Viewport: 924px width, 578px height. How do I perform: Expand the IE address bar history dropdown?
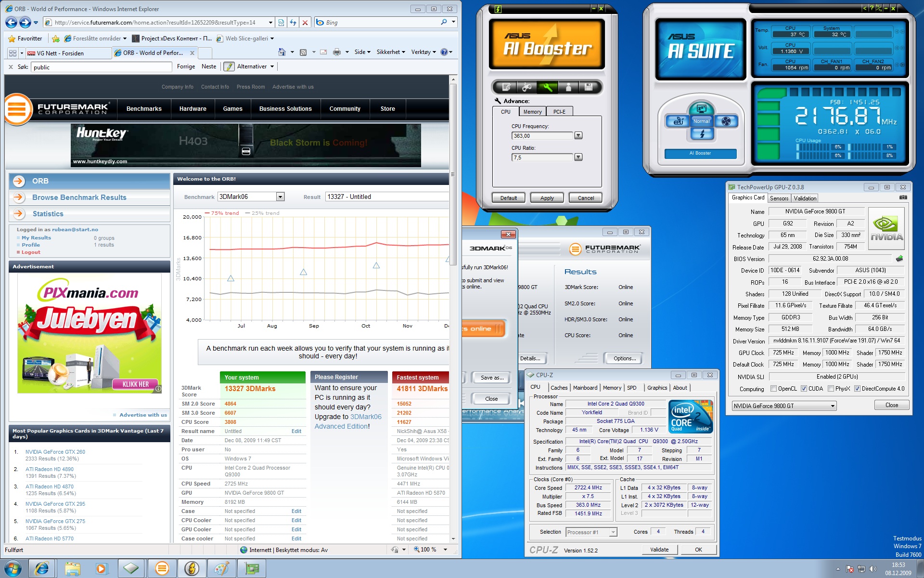pyautogui.click(x=270, y=22)
